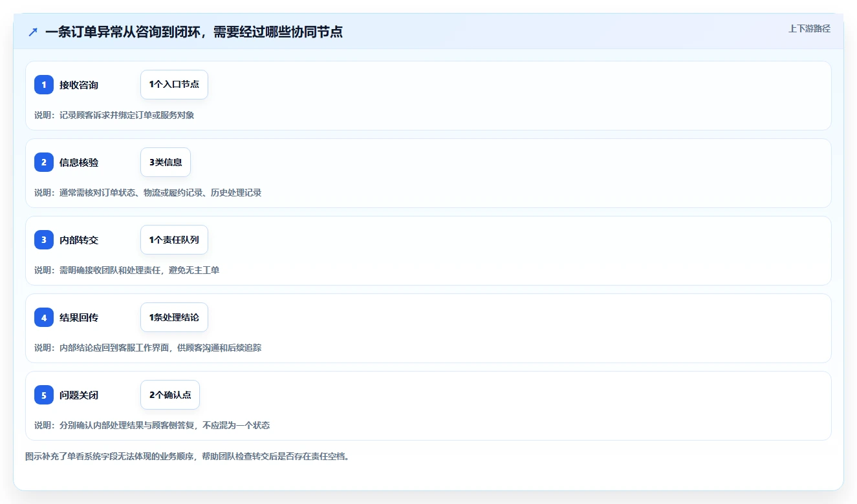Select step number 2 badge
The height and width of the screenshot is (504, 857).
(44, 162)
